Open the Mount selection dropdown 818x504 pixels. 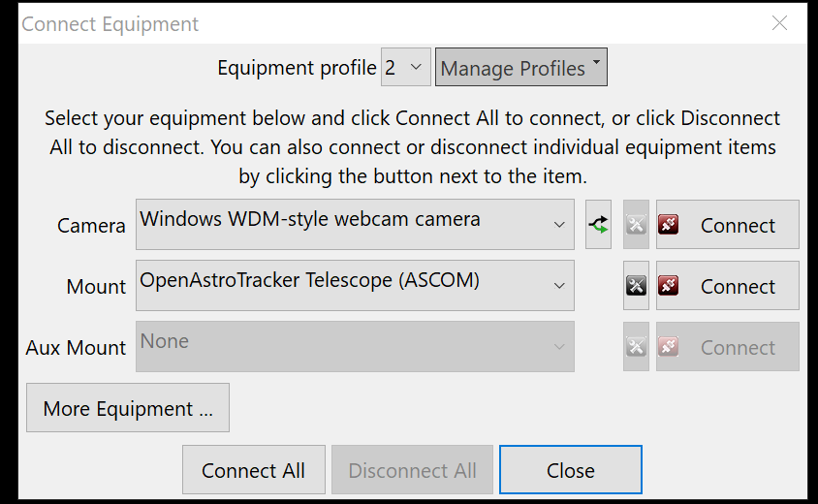pos(355,285)
